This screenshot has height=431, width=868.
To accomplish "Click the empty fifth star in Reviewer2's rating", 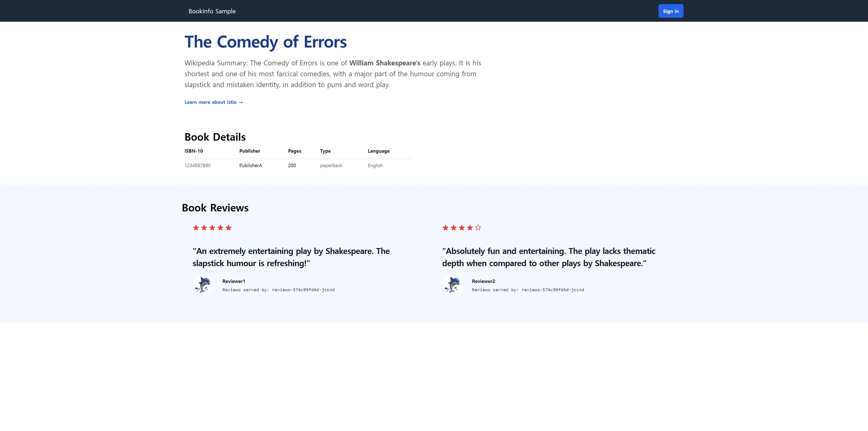I will [x=478, y=228].
